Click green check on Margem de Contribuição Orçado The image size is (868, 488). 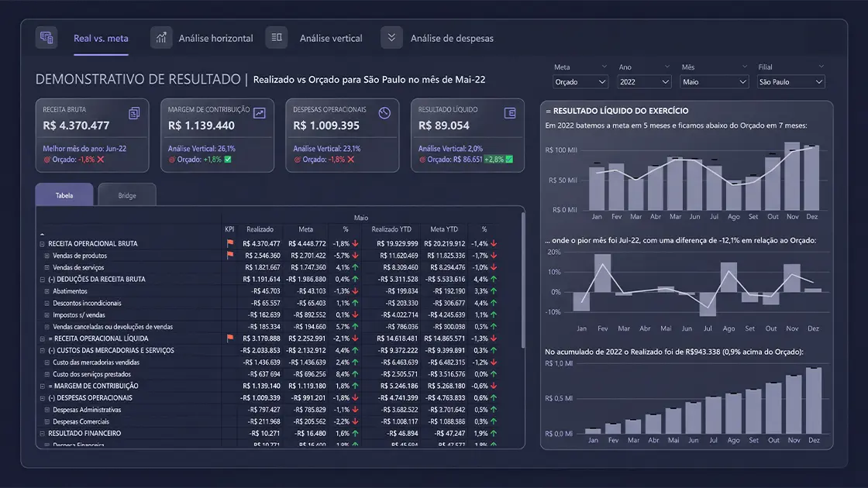click(x=228, y=160)
